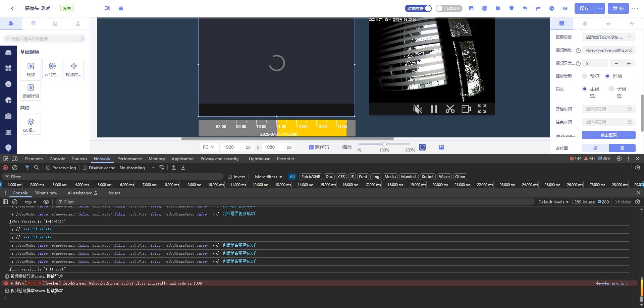
Task: Clear the network log
Action: [x=15, y=168]
